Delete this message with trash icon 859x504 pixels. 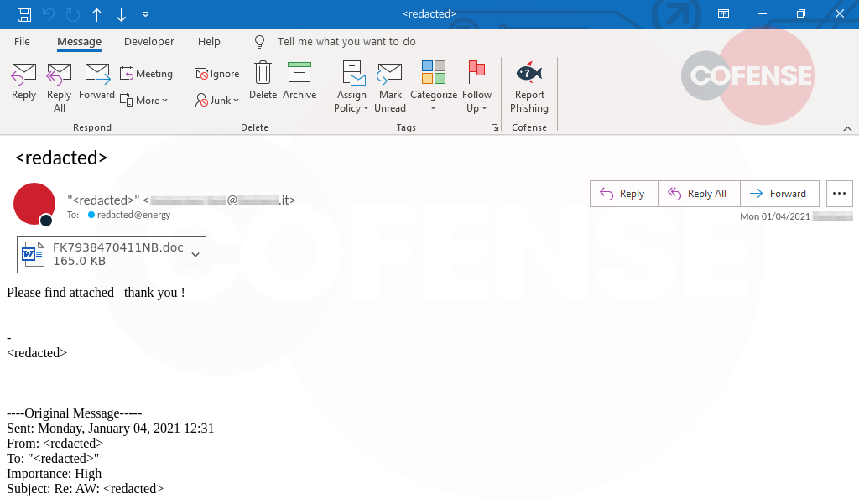tap(263, 80)
